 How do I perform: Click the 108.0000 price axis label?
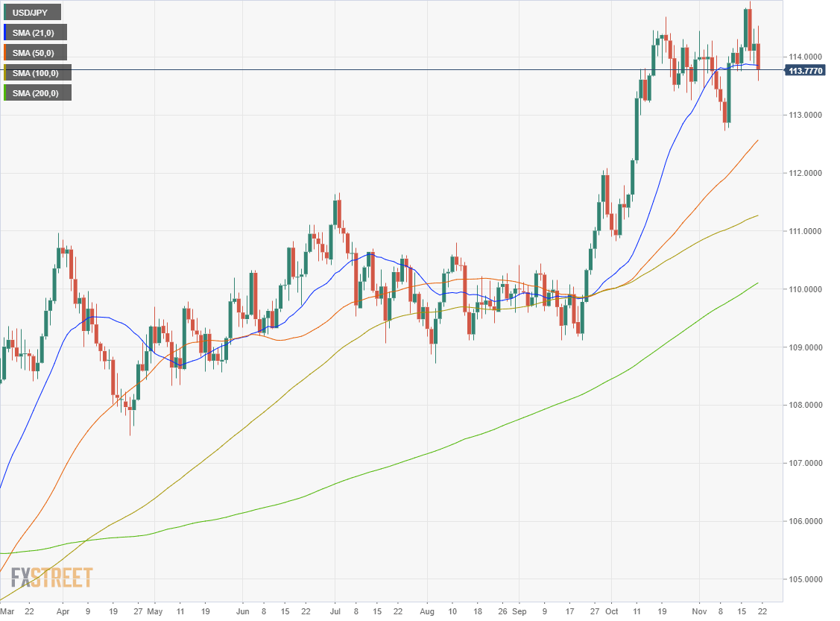click(805, 405)
